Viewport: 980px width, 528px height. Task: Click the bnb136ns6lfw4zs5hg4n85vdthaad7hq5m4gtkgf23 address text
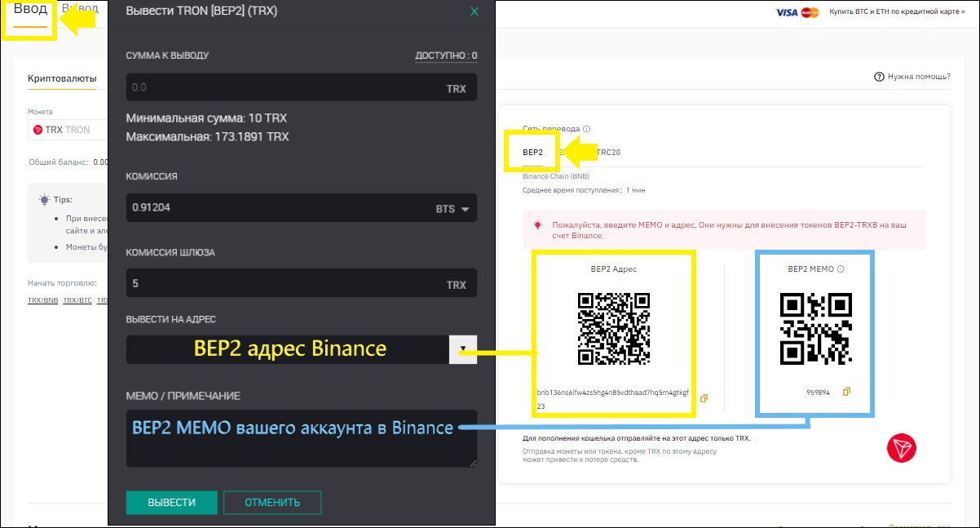pos(613,399)
